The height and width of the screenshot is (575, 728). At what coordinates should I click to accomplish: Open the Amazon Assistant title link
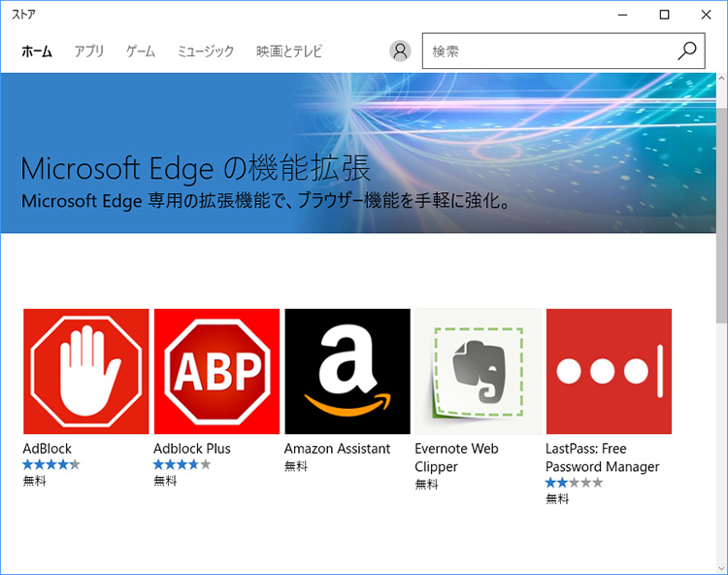coord(337,449)
